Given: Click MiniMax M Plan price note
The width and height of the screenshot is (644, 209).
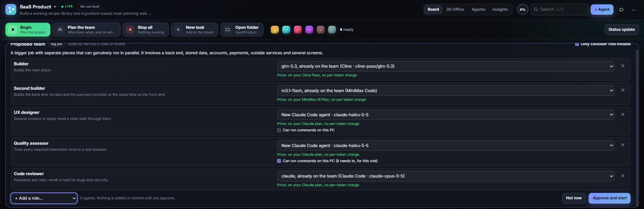Looking at the screenshot, I should (322, 100).
